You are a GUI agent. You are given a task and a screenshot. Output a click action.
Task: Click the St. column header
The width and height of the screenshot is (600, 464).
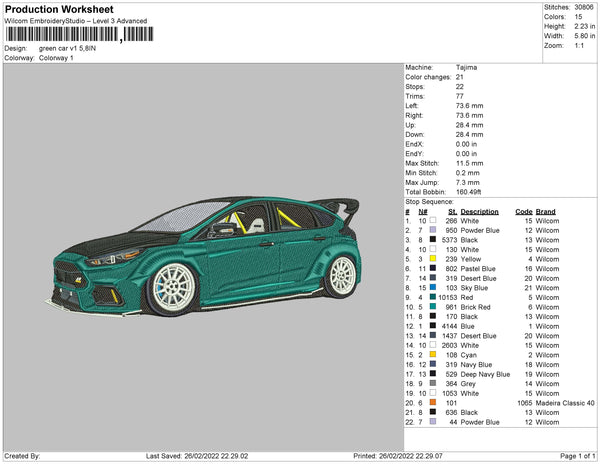point(452,212)
